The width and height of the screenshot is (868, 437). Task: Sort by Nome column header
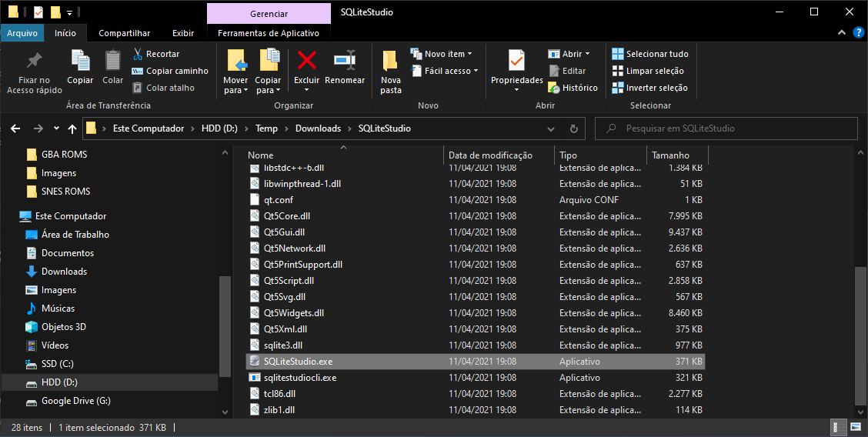click(343, 155)
